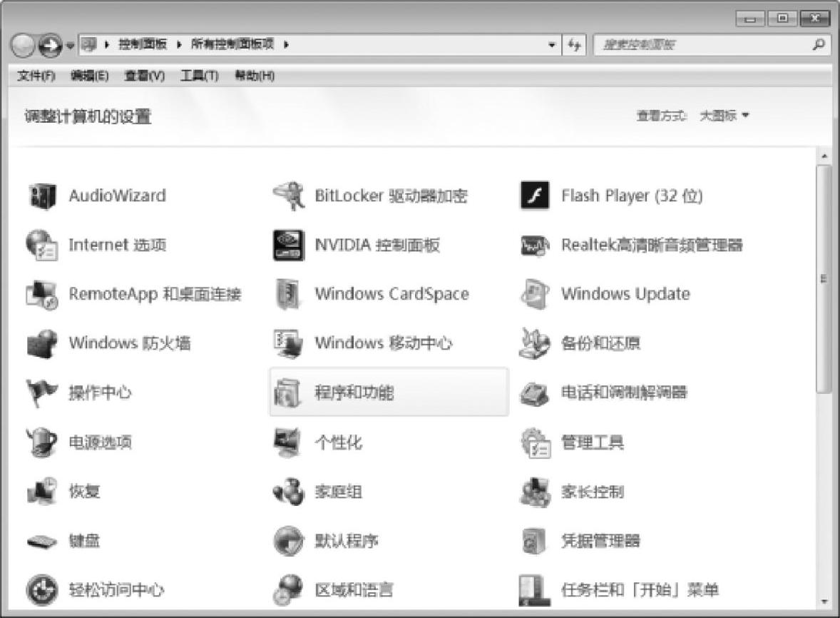Open BitLocker 驱动器加密 key icon

[289, 196]
